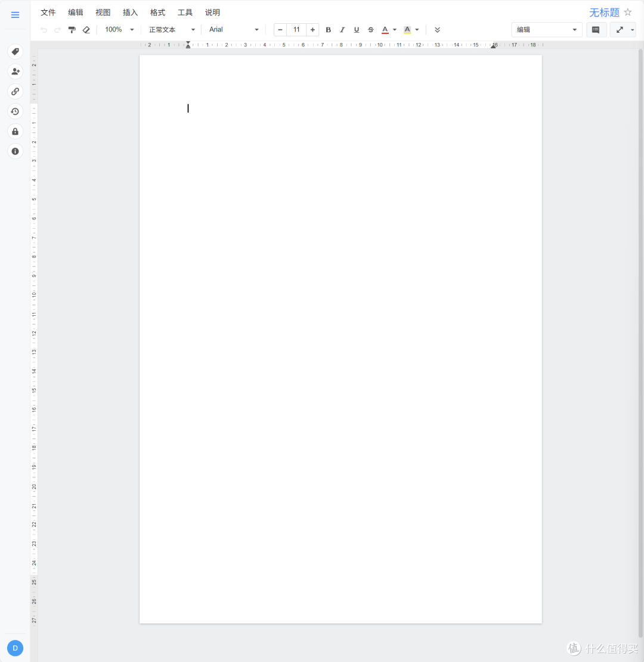Click the user avatar D
This screenshot has height=662, width=644.
tap(16, 648)
